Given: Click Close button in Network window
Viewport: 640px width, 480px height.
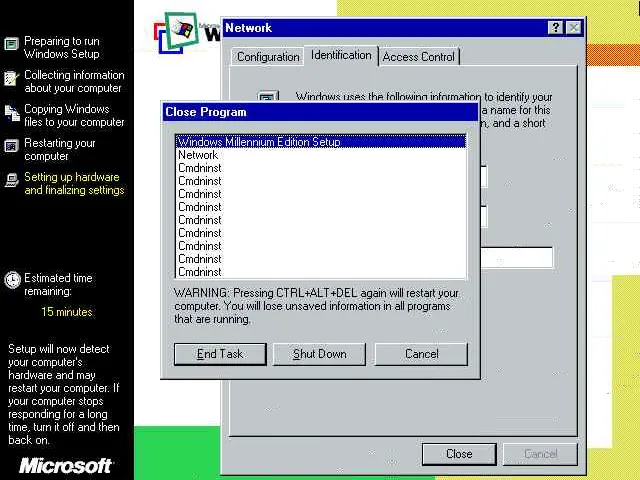Looking at the screenshot, I should [459, 454].
